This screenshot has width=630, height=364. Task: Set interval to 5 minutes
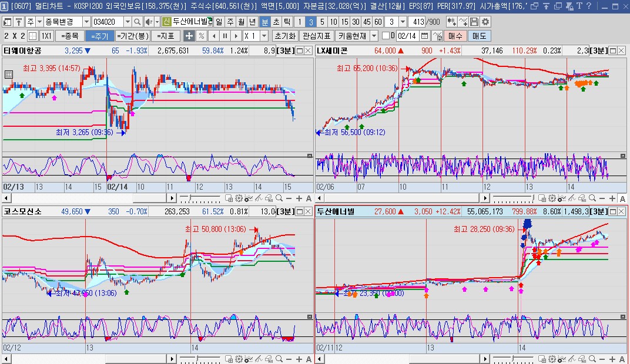(322, 22)
